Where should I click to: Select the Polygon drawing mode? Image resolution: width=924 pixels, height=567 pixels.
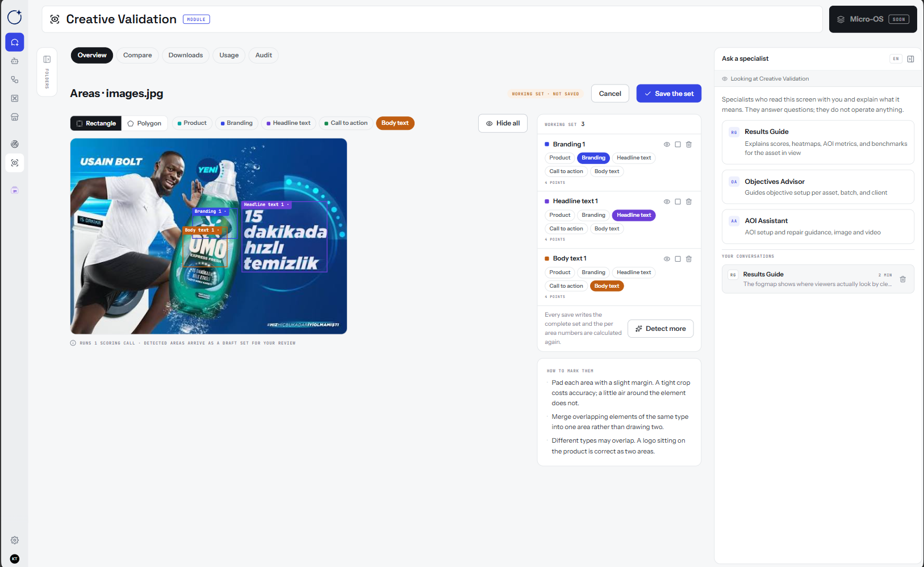144,123
